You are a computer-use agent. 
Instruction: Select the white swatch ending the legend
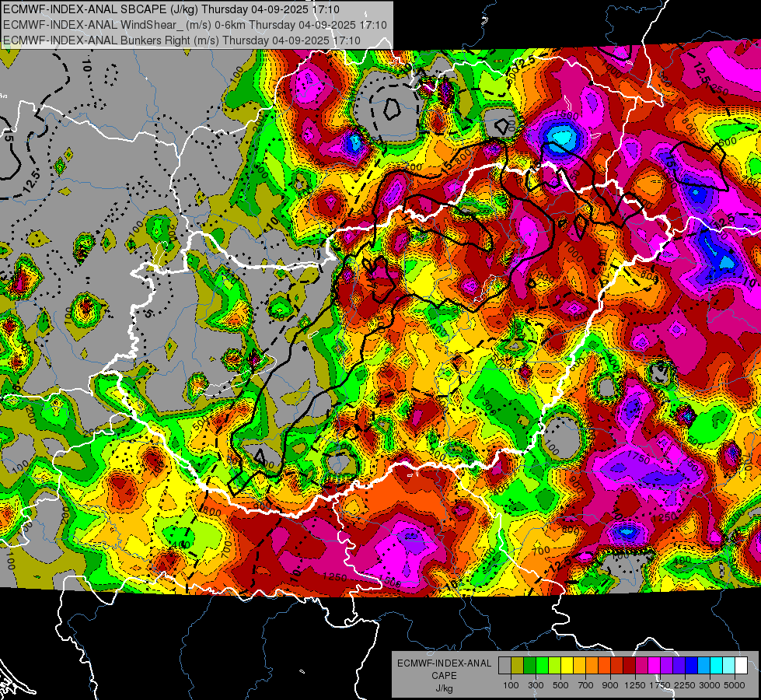(x=741, y=665)
